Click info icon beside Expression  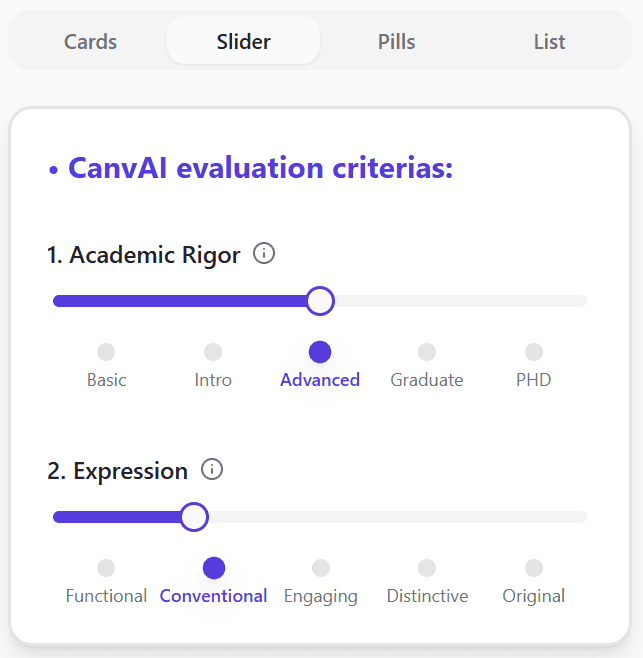(212, 469)
